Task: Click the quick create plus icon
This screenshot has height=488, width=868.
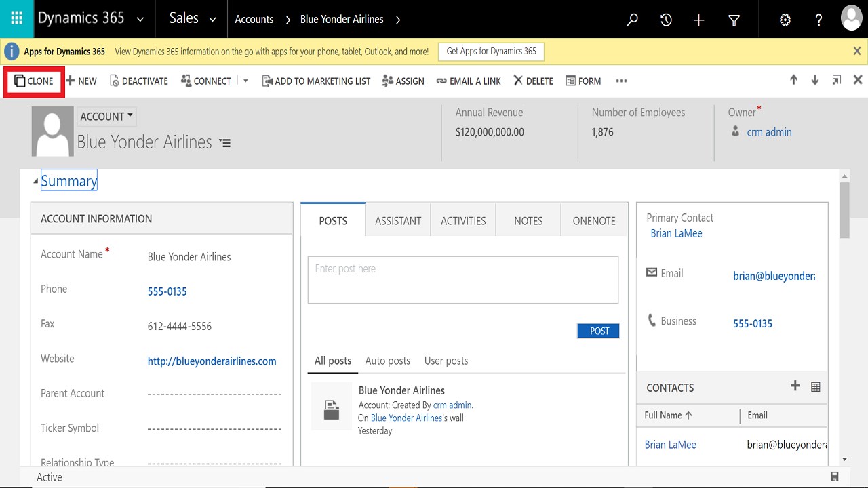Action: (x=699, y=20)
